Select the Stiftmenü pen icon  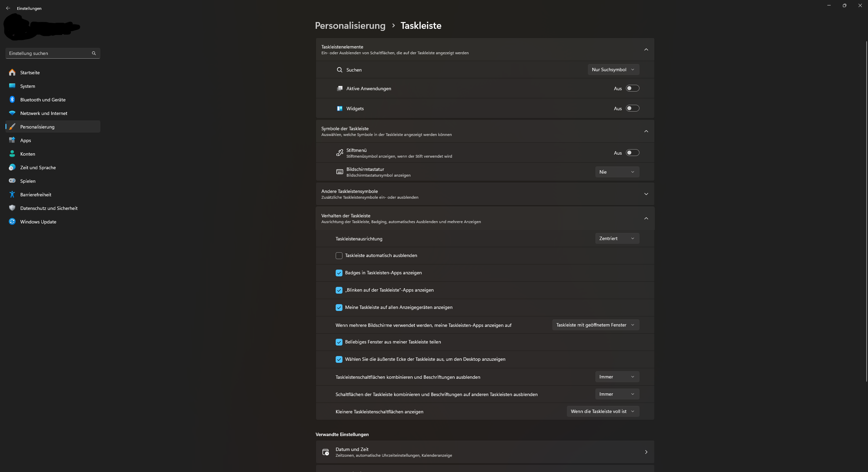click(339, 153)
